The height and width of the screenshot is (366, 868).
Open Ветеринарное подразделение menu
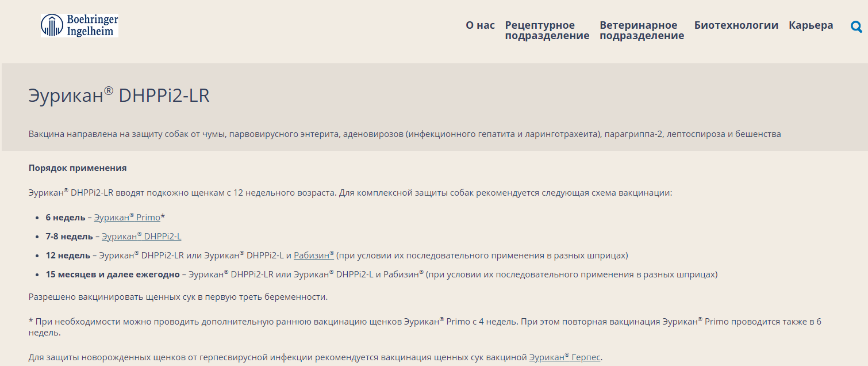coord(642,30)
